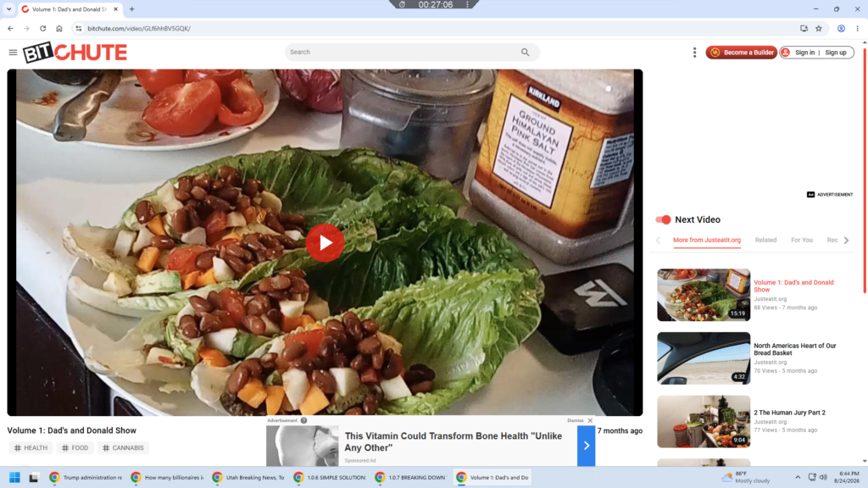Click the CANNABIS hashtag tag
The width and height of the screenshot is (868, 488).
click(123, 447)
